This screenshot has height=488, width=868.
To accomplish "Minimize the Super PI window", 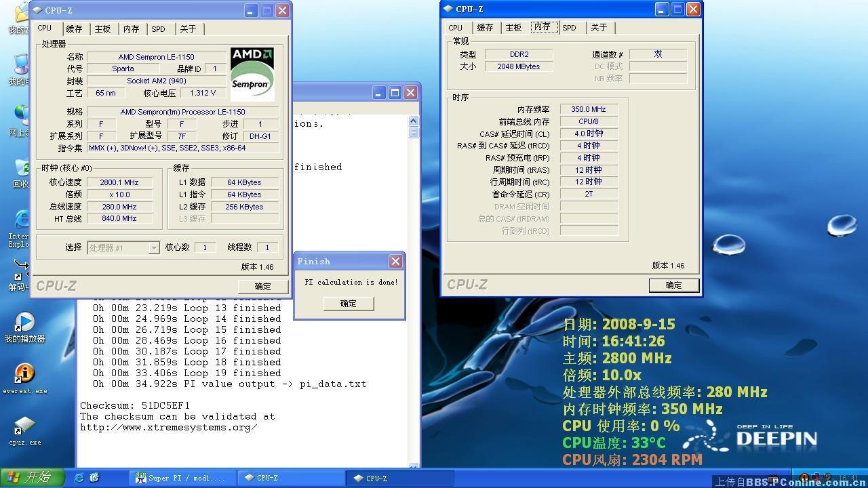I will tap(379, 92).
